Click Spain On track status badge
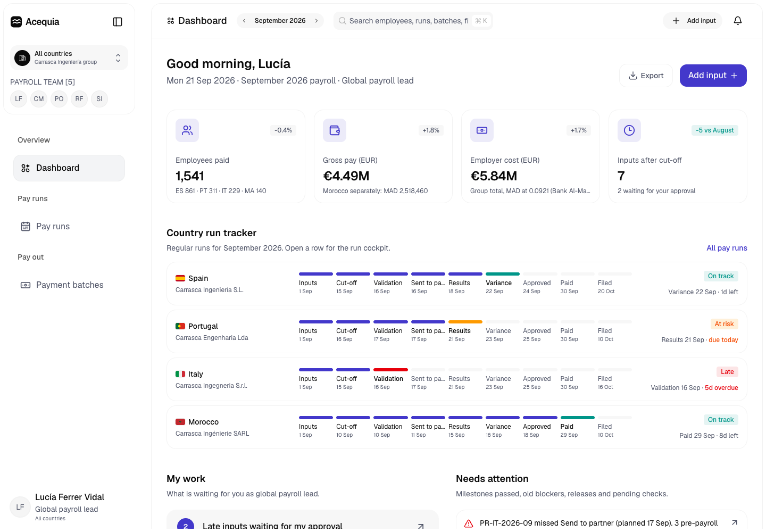This screenshot has height=532, width=766. tap(721, 276)
